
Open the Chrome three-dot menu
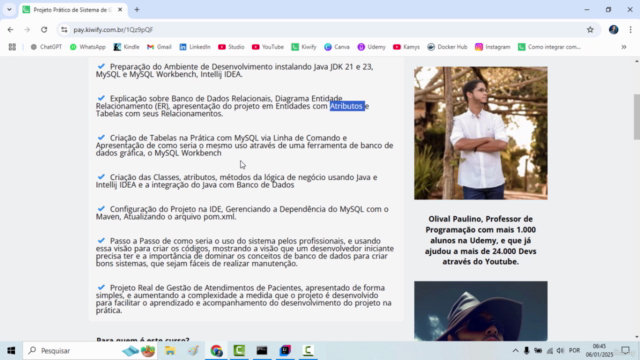(630, 29)
